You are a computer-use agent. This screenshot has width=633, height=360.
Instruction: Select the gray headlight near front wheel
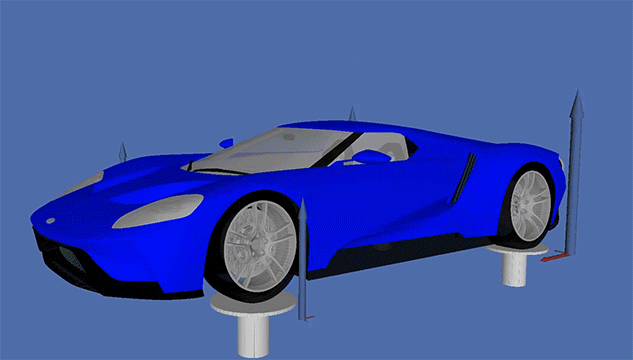pos(158,211)
